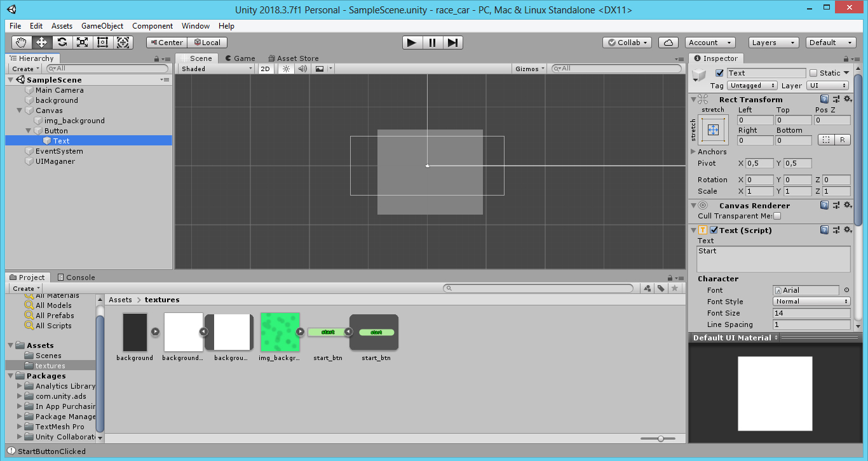Open the Layers dropdown
Image resolution: width=868 pixels, height=461 pixels.
[773, 43]
